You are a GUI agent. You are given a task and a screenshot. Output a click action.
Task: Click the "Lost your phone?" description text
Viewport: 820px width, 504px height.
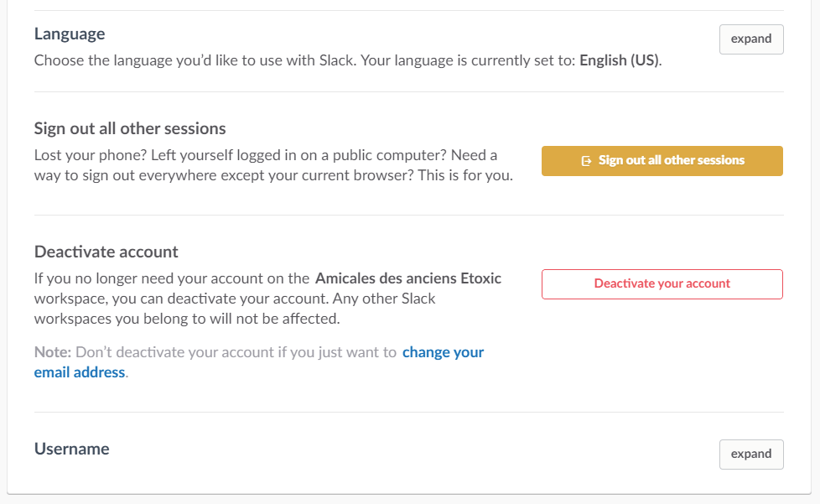[84, 156]
